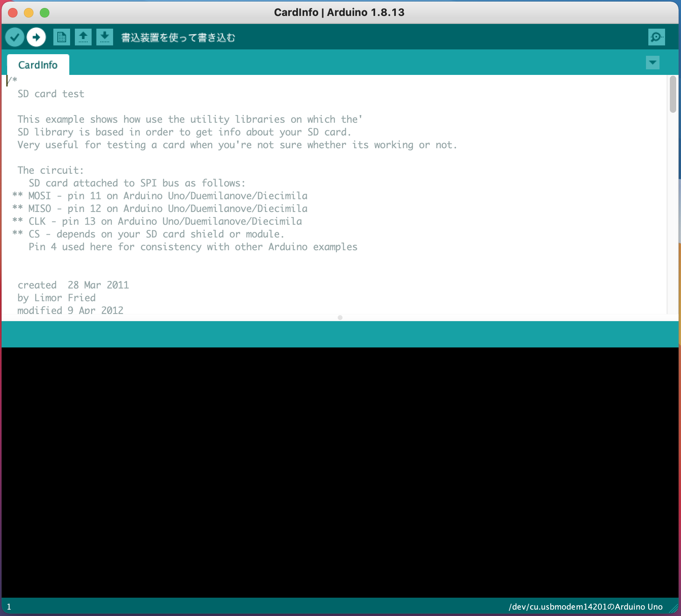Click the "by Limor Fried" line
681x616 pixels.
[57, 298]
